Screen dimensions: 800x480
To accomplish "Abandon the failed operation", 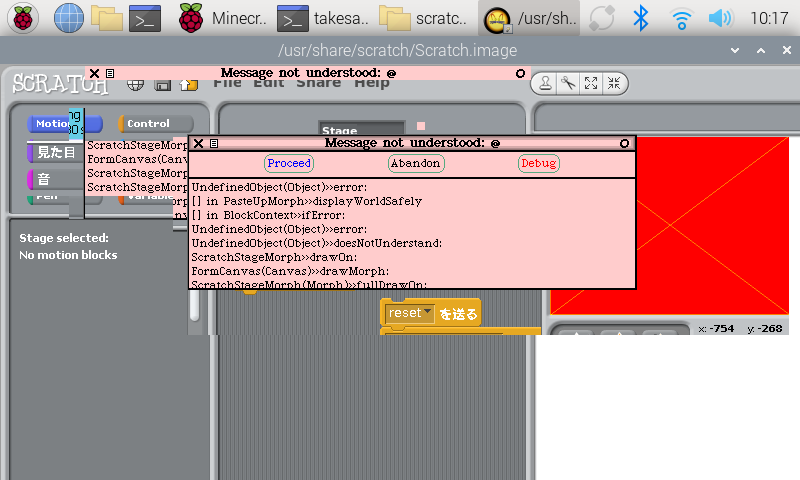I will pos(416,163).
